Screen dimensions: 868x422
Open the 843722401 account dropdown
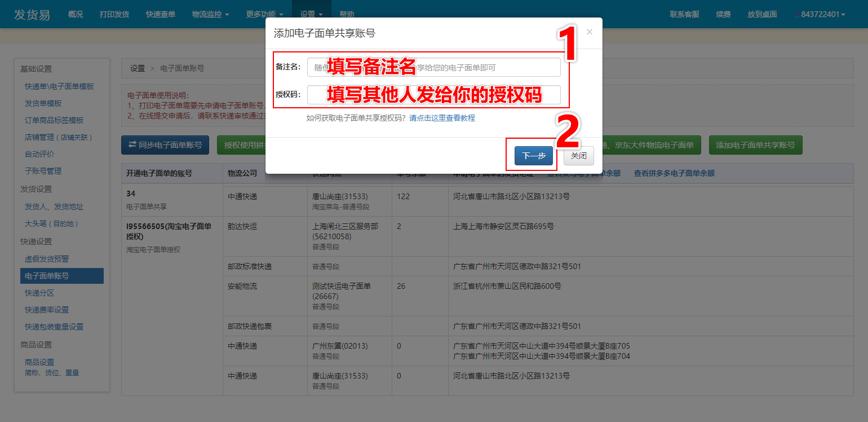820,14
